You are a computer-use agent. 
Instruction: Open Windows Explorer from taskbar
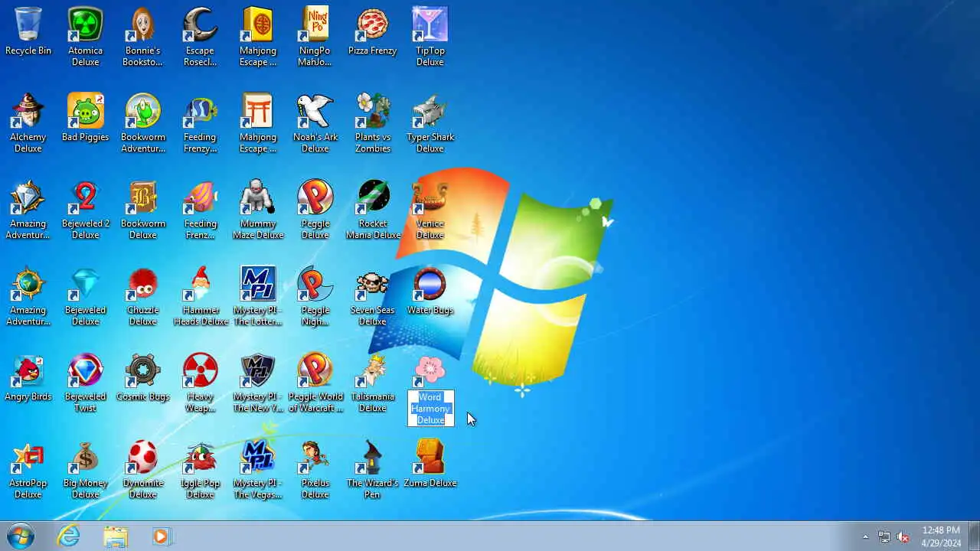pyautogui.click(x=116, y=536)
